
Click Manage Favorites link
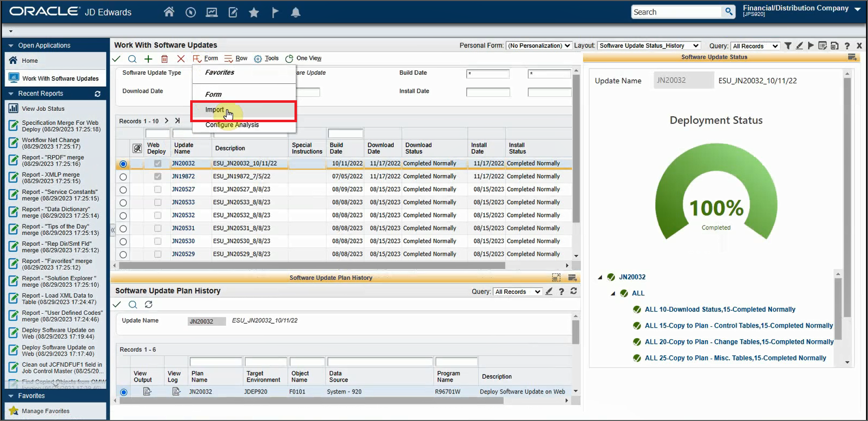45,411
